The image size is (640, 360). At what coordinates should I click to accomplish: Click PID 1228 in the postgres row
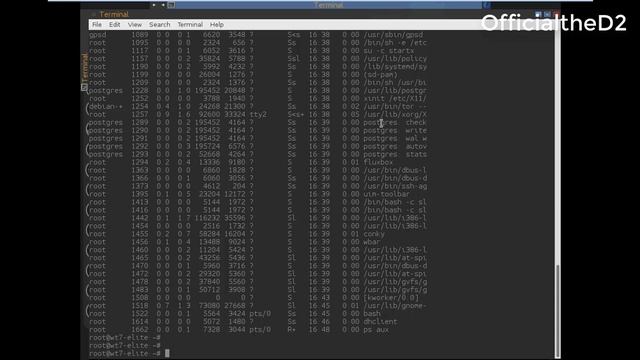point(140,91)
